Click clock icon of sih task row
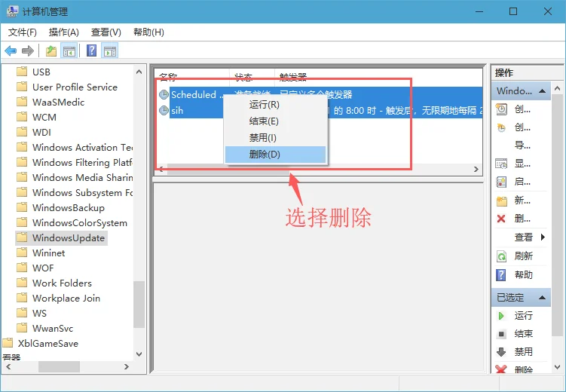 click(x=164, y=110)
